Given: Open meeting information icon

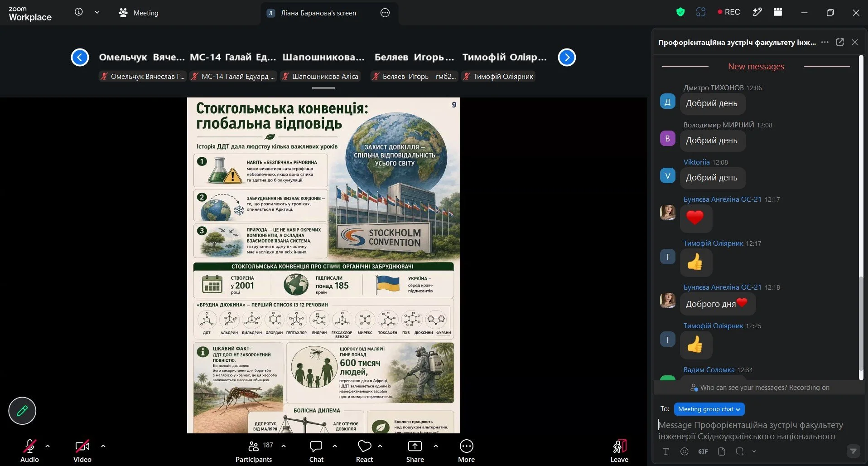Looking at the screenshot, I should (x=79, y=12).
